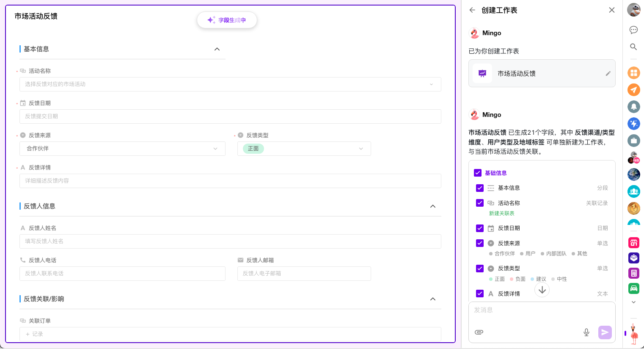Open the chat bubble icon in sidebar
Screen dimensions: 644x349
coord(633,30)
